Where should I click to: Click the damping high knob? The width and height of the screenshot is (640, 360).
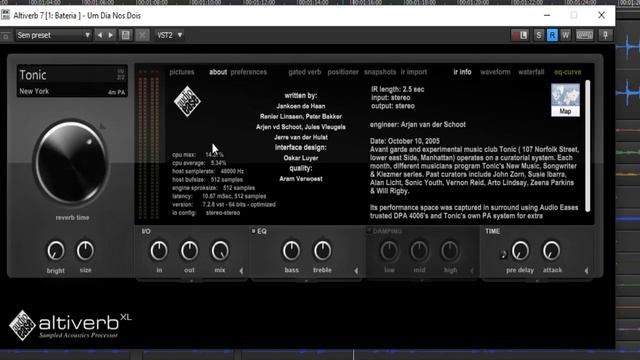click(x=450, y=251)
